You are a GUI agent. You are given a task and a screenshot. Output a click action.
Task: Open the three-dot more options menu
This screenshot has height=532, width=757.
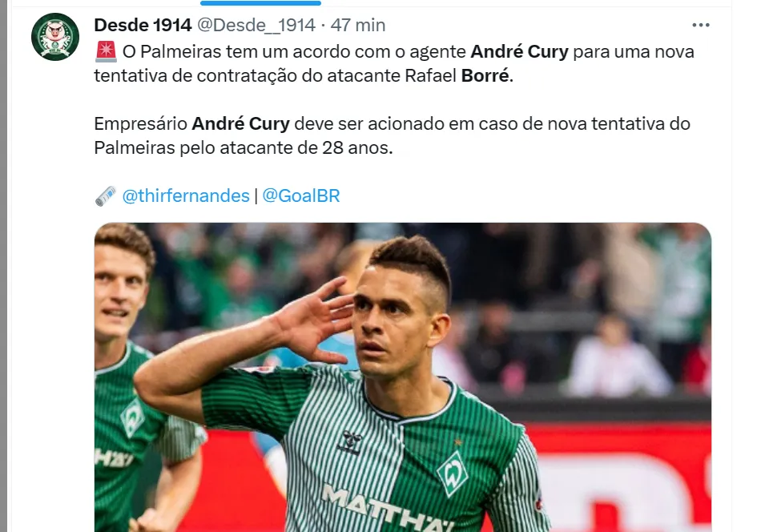(x=700, y=25)
